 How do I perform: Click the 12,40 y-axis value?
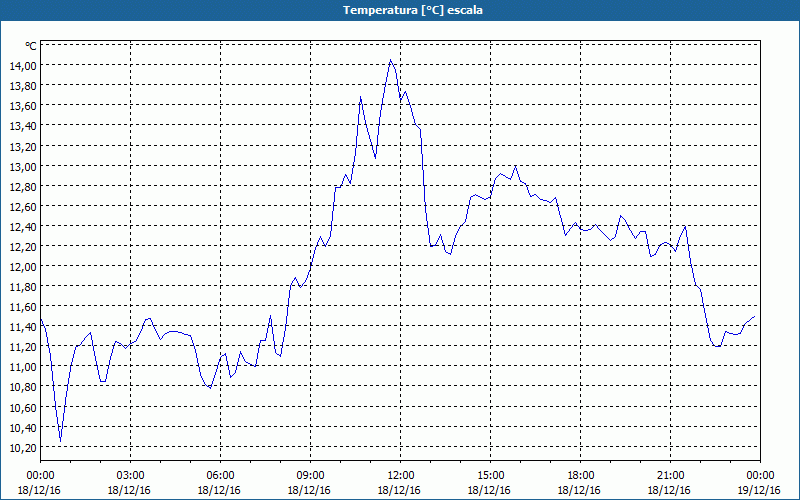[22, 226]
